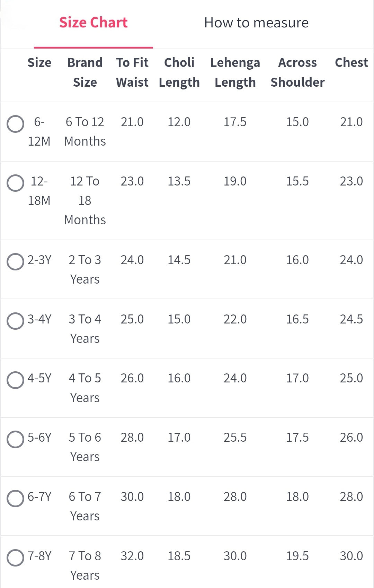Choose the 2-3Y size option
Image resolution: width=374 pixels, height=588 pixels.
tap(16, 262)
